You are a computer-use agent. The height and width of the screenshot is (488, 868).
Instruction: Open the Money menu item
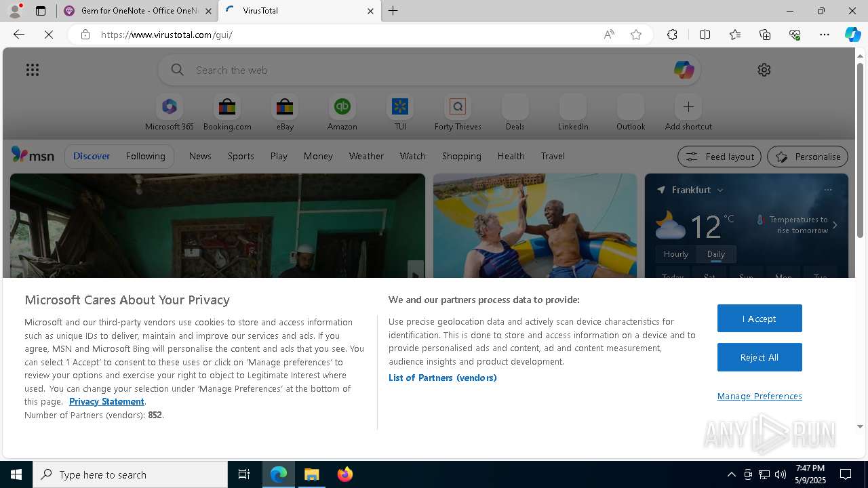(x=318, y=156)
